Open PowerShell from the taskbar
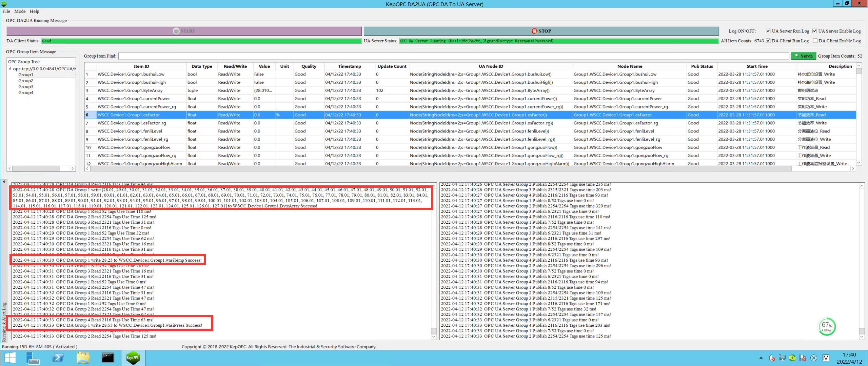Image resolution: width=868 pixels, height=366 pixels. [x=58, y=358]
